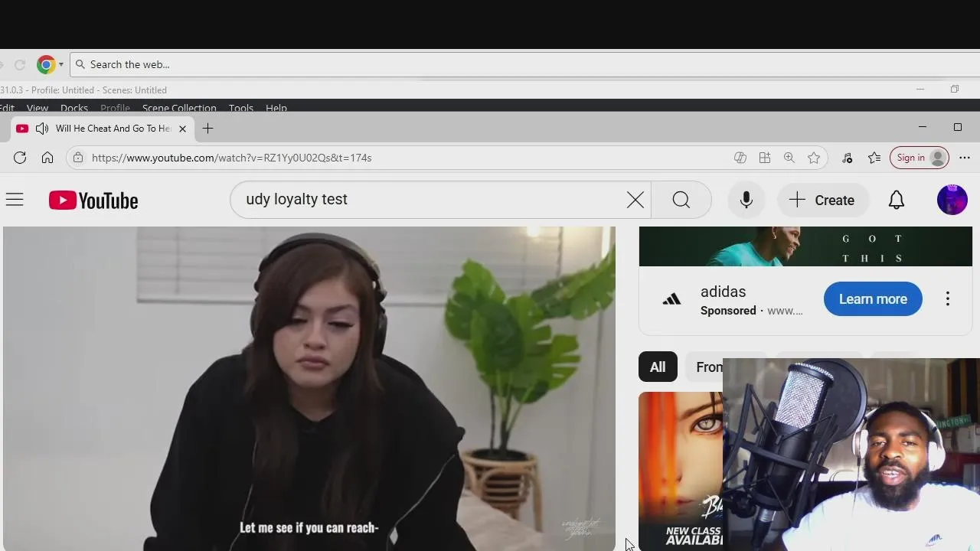
Task: Open the Edge favorites list
Action: point(874,158)
